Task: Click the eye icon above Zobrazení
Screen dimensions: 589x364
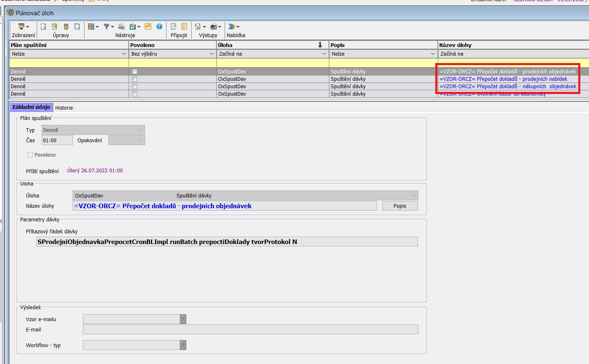Action: tap(21, 26)
